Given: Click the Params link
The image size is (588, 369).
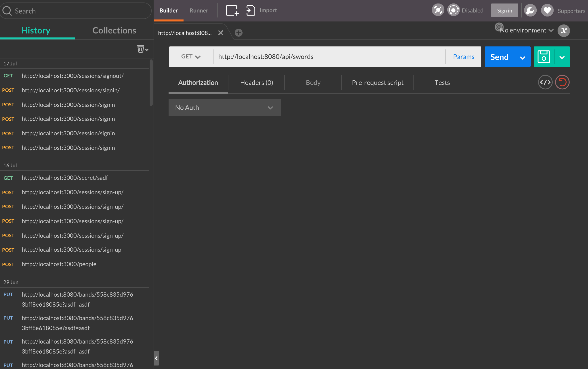Looking at the screenshot, I should 464,57.
